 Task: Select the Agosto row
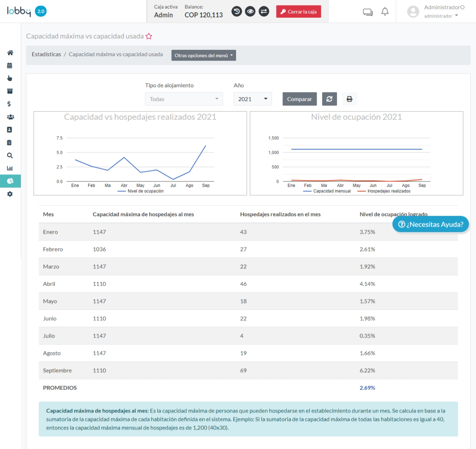pyautogui.click(x=248, y=353)
